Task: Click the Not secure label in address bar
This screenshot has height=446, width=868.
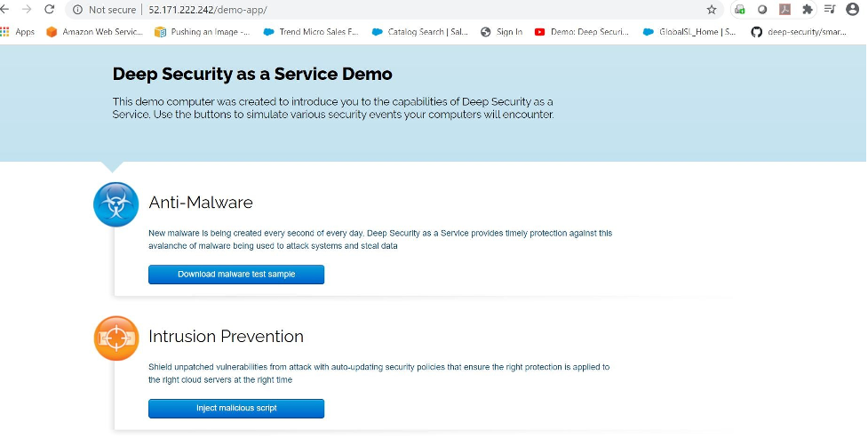Action: pyautogui.click(x=112, y=10)
